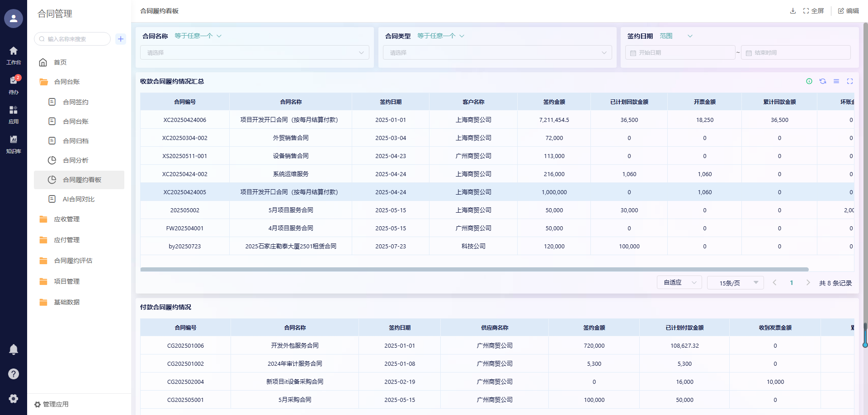Screen dimensions: 868x415
Task: Open the help question mark icon
Action: (14, 374)
